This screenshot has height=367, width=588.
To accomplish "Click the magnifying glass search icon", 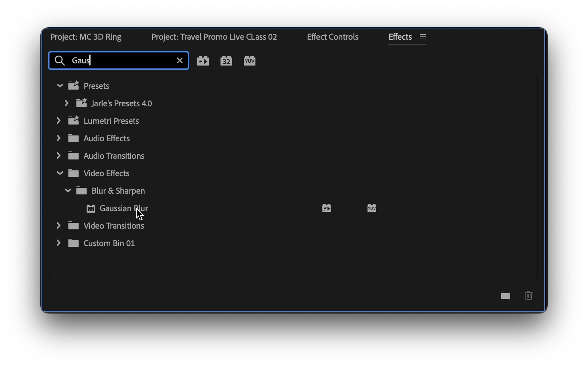I will tap(60, 60).
